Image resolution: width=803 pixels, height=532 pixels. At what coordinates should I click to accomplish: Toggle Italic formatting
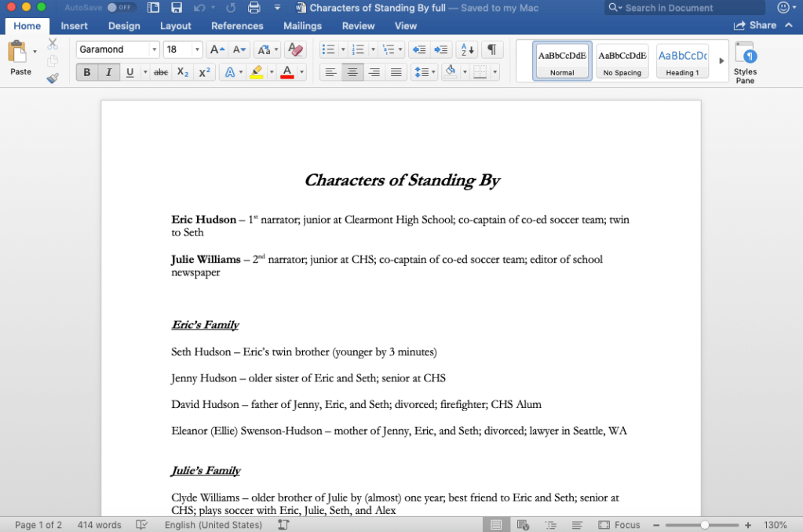(108, 72)
